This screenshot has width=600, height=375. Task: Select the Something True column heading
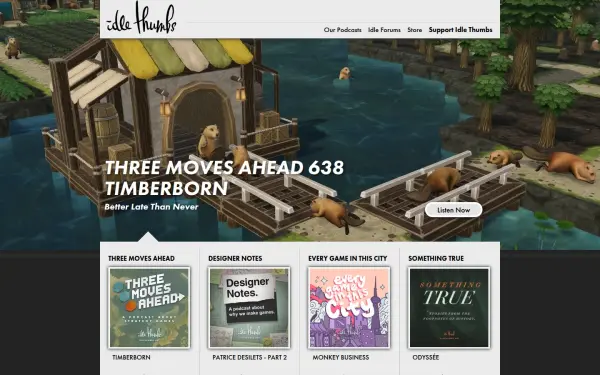point(436,259)
